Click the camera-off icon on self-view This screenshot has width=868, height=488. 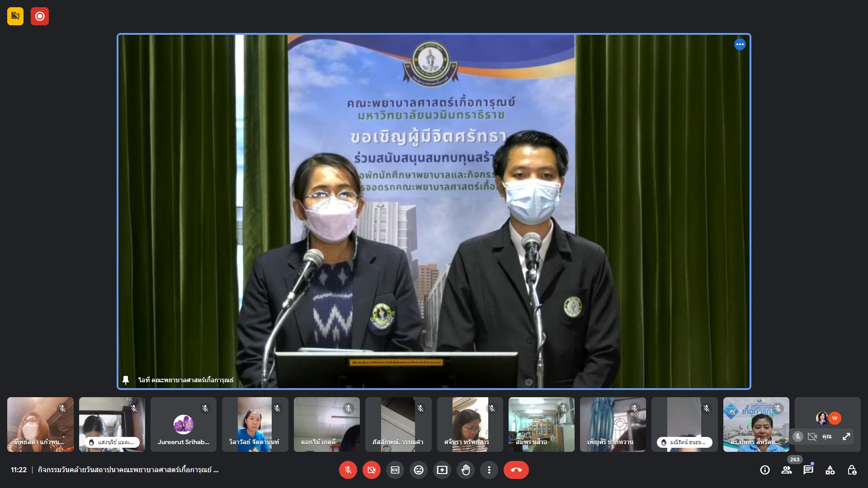pos(812,436)
